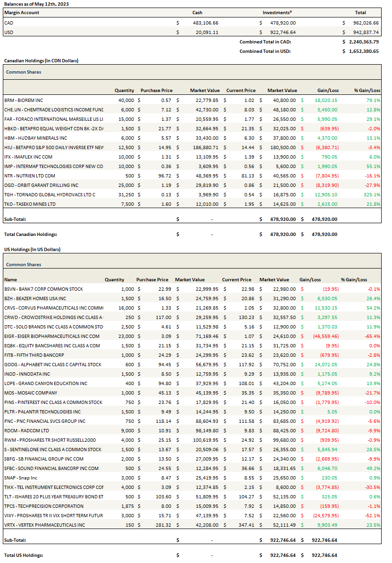Select the Combined Total in CAD value
Viewport: 392px width, 563px height.
(x=364, y=42)
